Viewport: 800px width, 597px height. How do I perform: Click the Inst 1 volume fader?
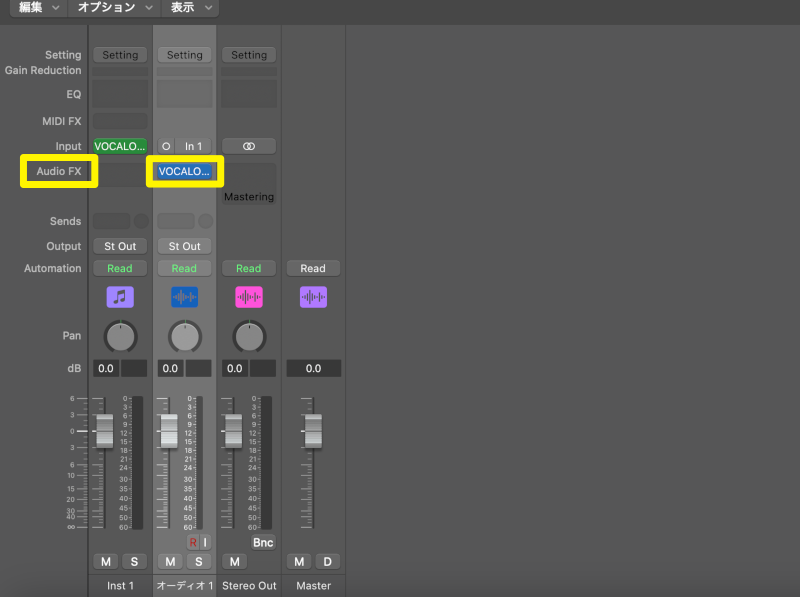pos(105,431)
